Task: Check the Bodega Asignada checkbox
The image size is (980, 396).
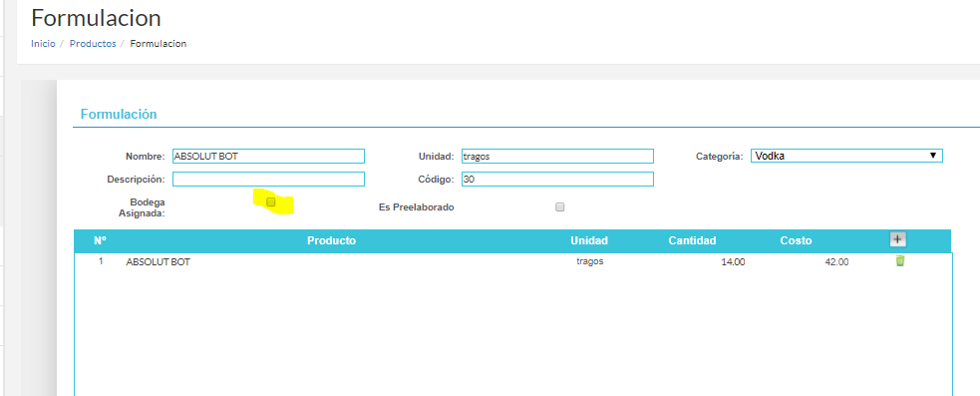Action: click(x=270, y=202)
